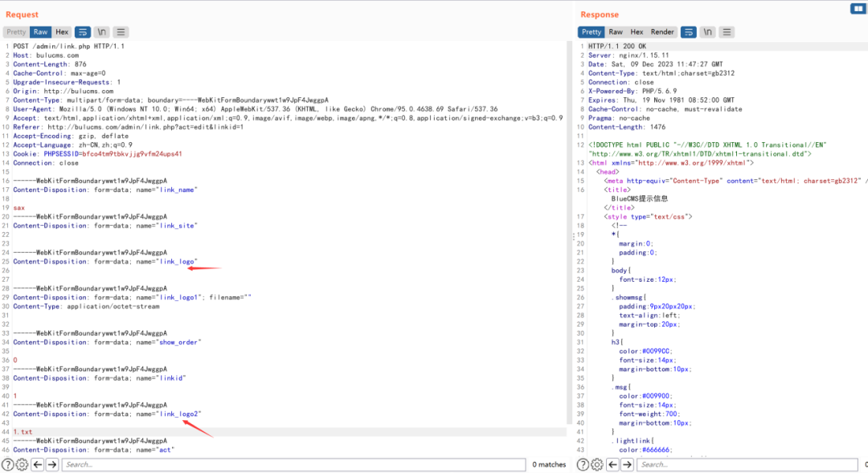
Task: Click the "1.txt" link_logo2 value
Action: (x=23, y=432)
